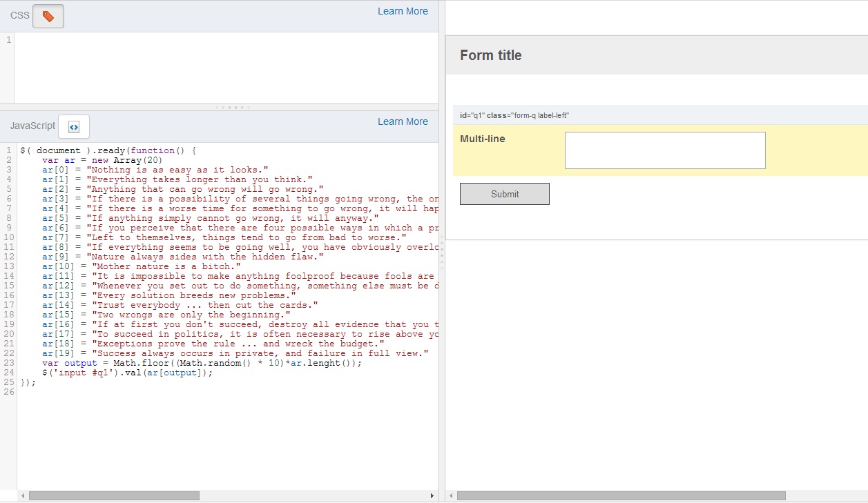Click left scroll arrow of code panel scrollbar
Screen dimensions: 868x503
coord(23,495)
